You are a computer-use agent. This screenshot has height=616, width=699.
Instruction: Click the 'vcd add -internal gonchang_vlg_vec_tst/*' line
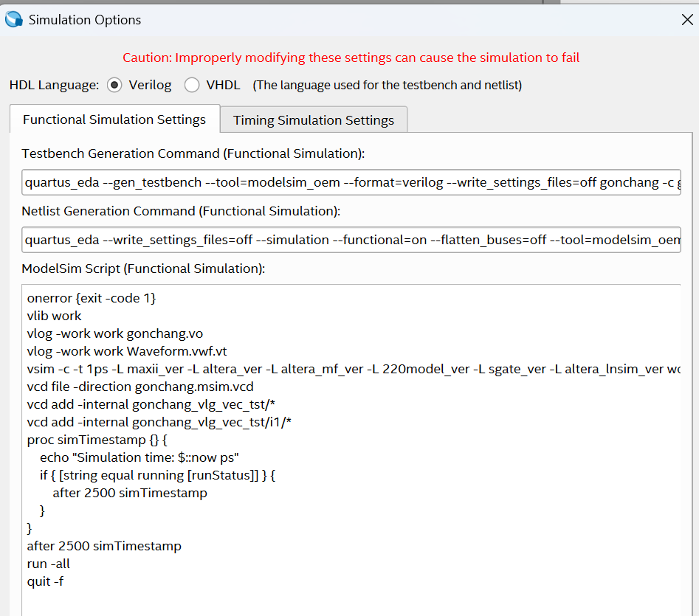pos(151,404)
